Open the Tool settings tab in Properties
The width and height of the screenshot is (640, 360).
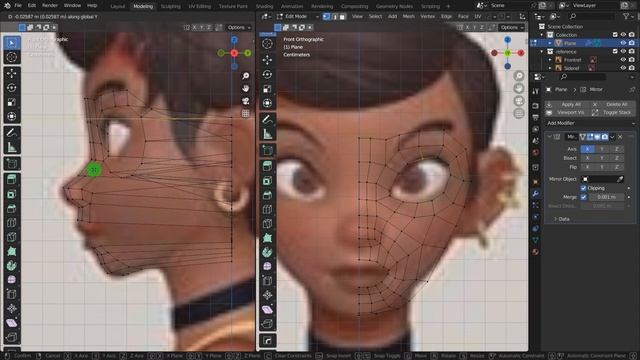tap(536, 91)
